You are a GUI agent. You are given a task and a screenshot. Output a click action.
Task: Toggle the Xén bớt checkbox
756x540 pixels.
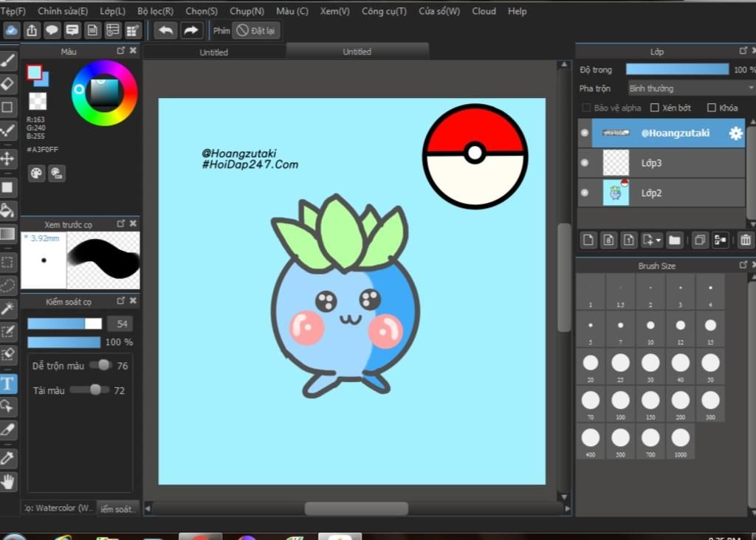pyautogui.click(x=655, y=108)
